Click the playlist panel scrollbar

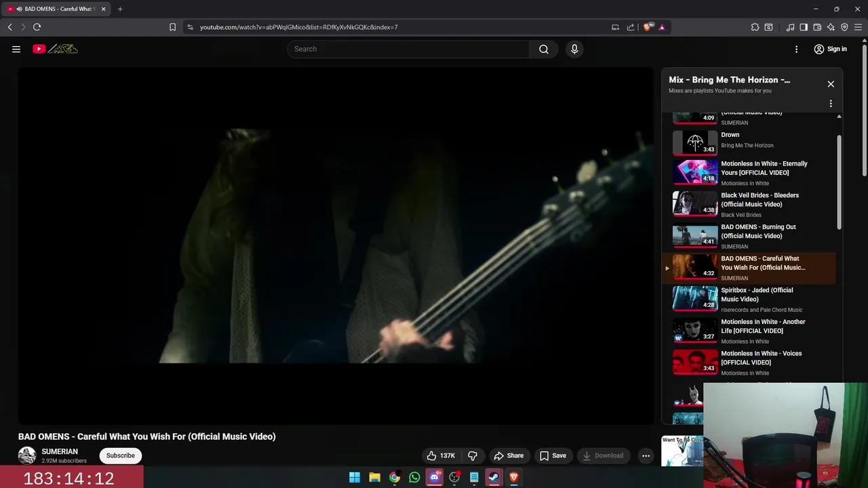point(839,183)
